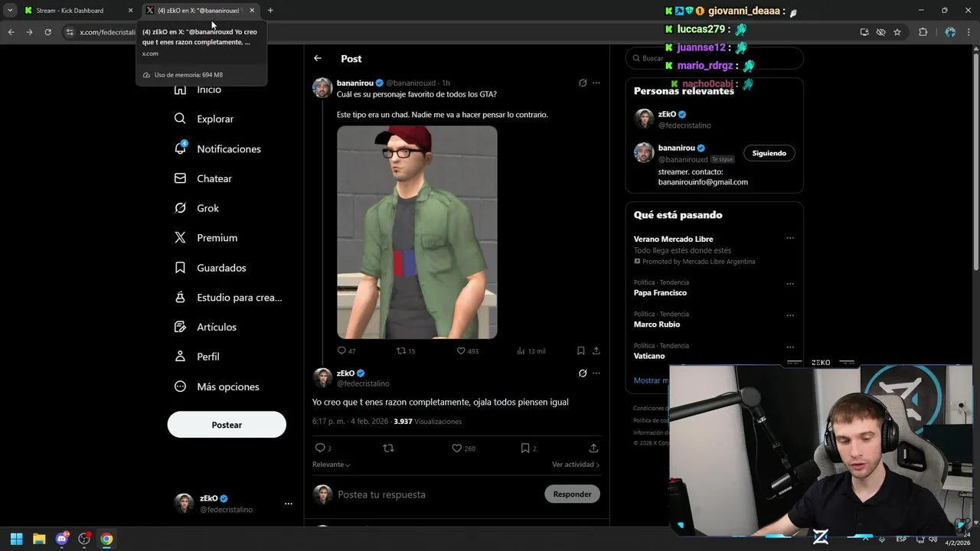Expand the Relevante sort dropdown
This screenshot has height=551, width=980.
click(x=331, y=465)
